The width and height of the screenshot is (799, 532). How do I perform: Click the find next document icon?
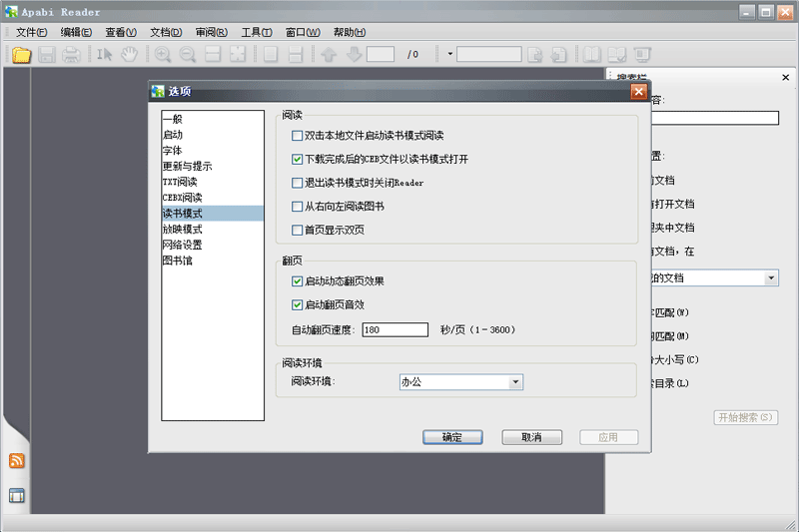click(534, 55)
